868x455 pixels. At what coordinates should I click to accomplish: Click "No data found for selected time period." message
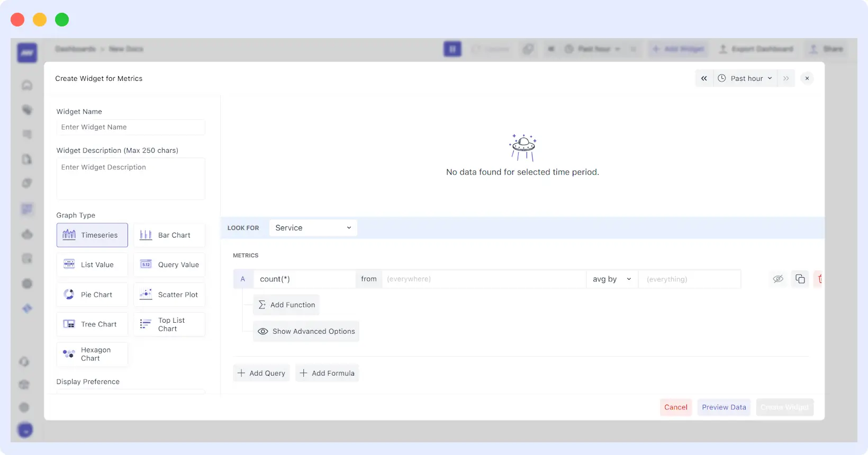(522, 172)
